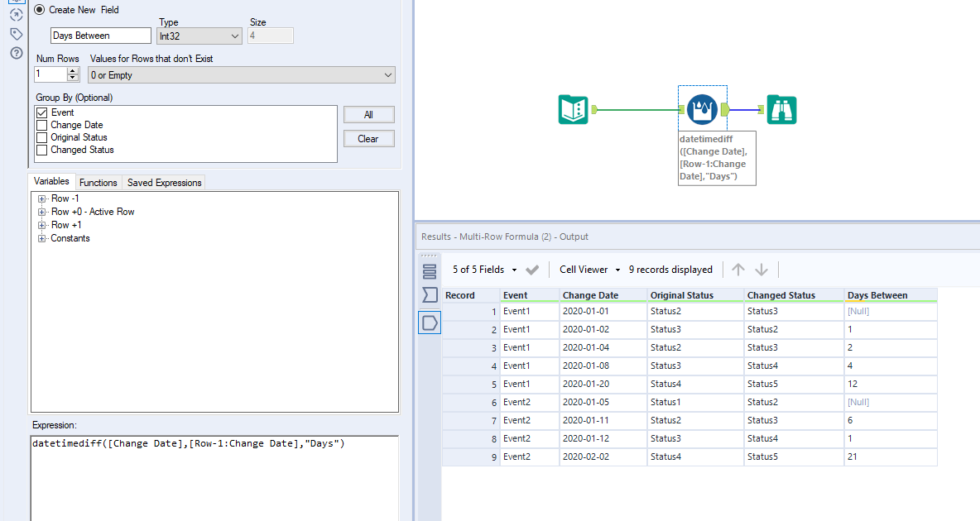980x521 pixels.
Task: Click the annotation tag icon in the sidebar
Action: 14,34
